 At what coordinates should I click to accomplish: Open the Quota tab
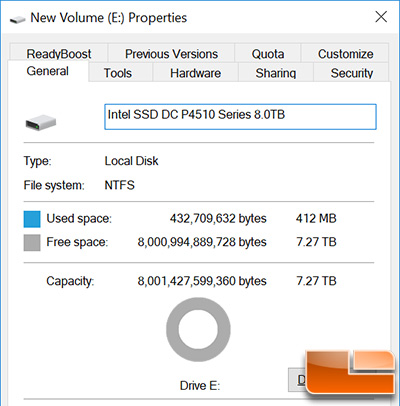coord(268,53)
